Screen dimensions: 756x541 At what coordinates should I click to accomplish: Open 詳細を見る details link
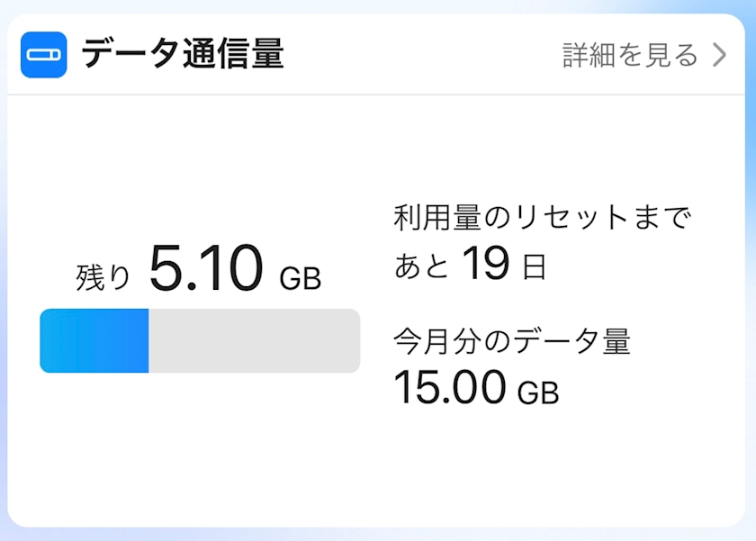pyautogui.click(x=631, y=55)
